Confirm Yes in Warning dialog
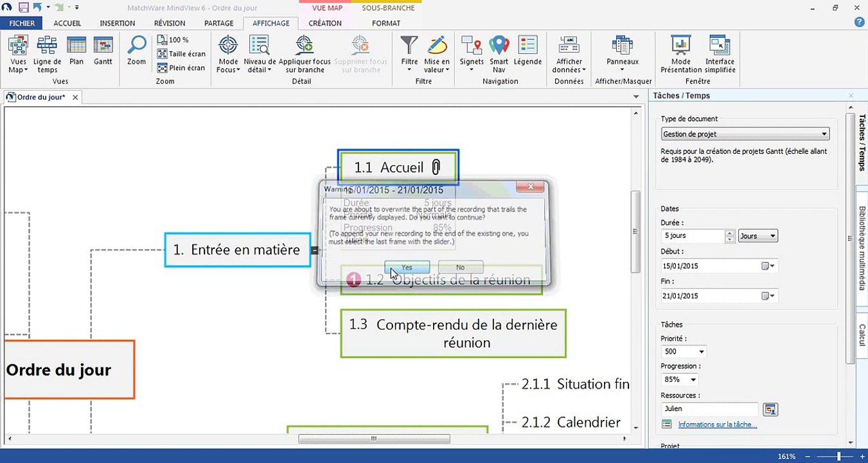Screen dimensions: 868x463 (407, 267)
